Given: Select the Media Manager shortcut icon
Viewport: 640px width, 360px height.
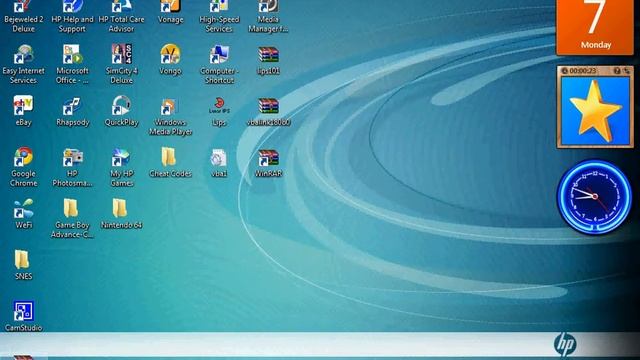Looking at the screenshot, I should (x=268, y=16).
